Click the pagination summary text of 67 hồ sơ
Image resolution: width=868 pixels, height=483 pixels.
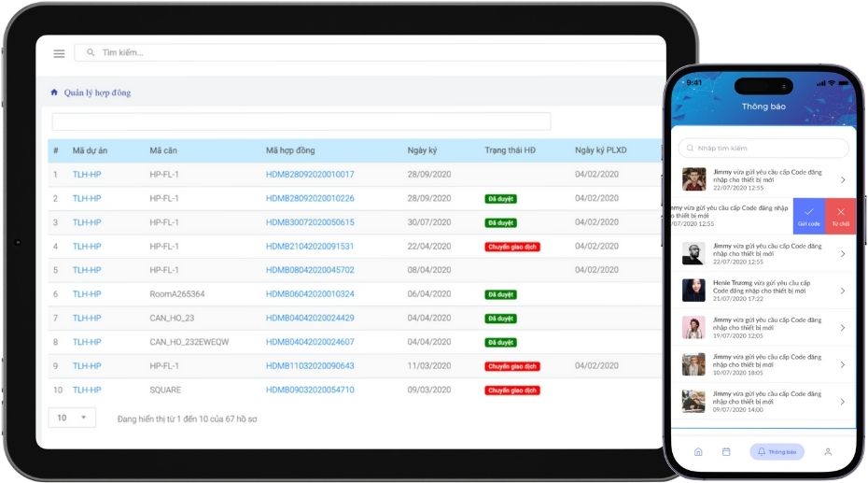[187, 419]
